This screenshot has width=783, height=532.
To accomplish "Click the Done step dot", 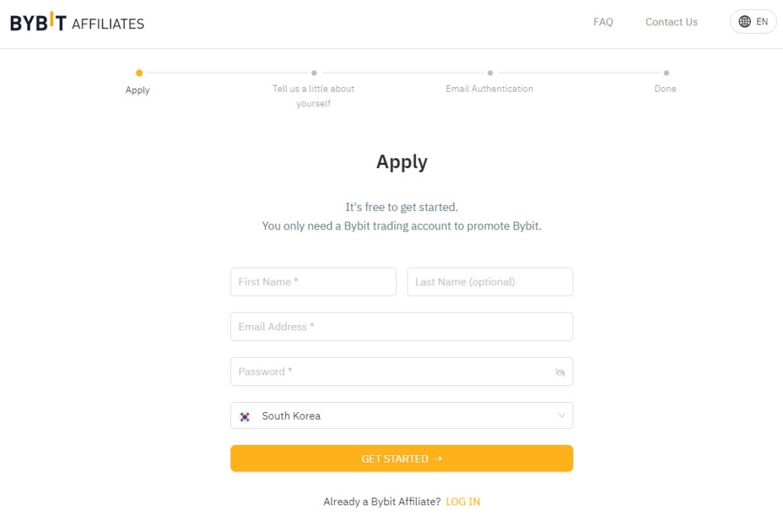I will (x=666, y=73).
